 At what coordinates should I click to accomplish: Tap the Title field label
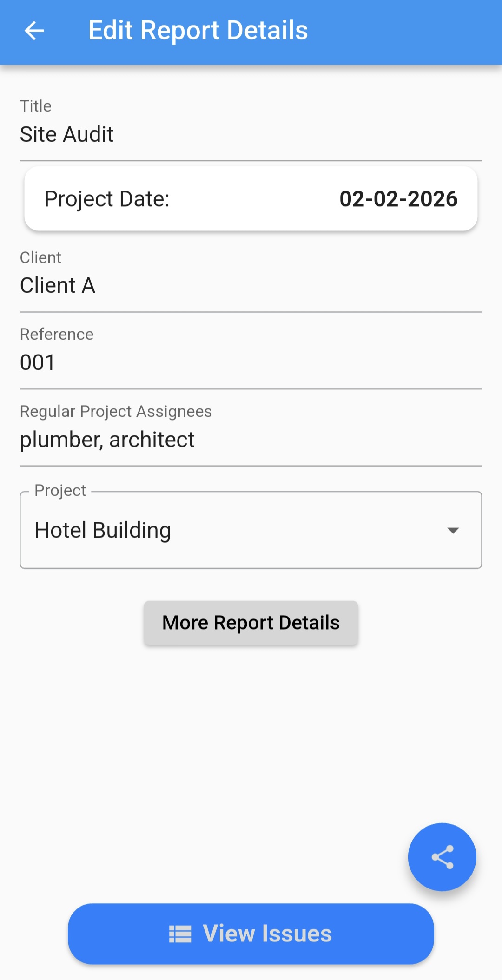pos(36,106)
